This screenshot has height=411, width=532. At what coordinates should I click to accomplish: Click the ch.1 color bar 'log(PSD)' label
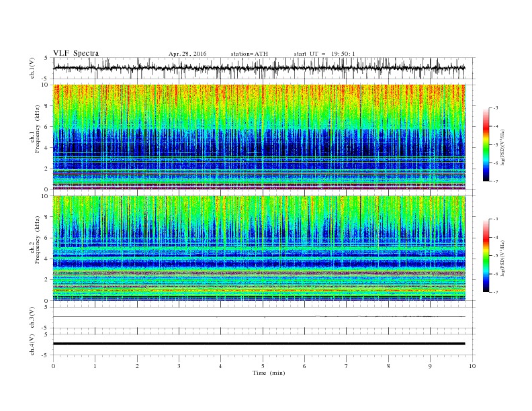tap(502, 148)
